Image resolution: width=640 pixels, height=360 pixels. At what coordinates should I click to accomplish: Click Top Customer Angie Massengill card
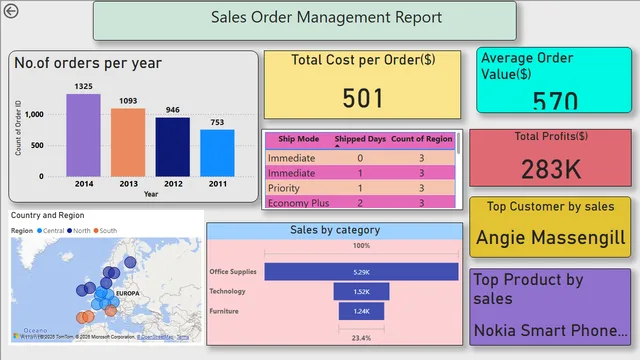[550, 227]
